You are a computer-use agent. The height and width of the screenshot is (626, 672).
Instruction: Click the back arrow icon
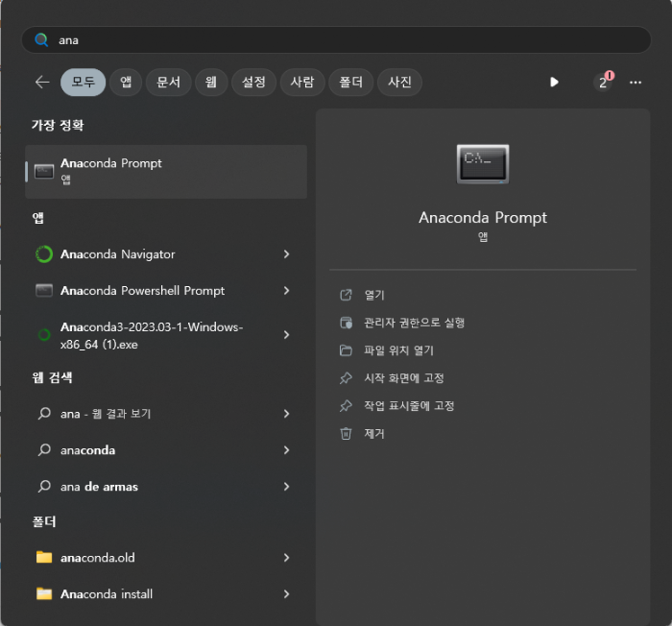(42, 82)
